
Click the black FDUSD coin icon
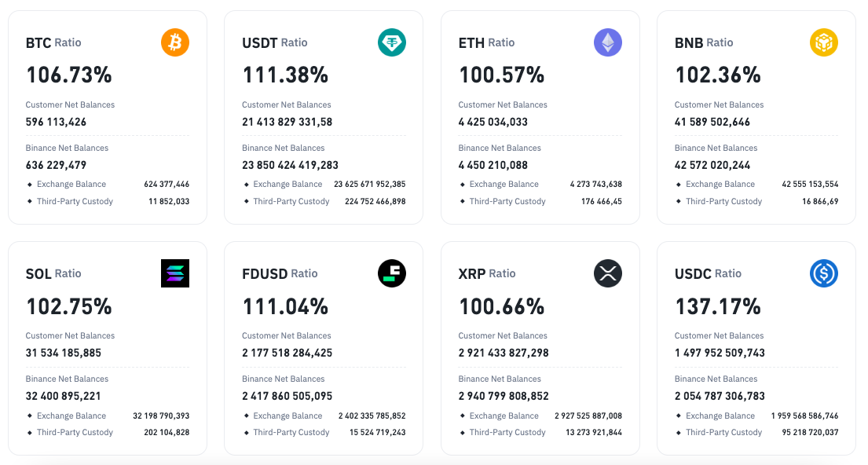(392, 273)
